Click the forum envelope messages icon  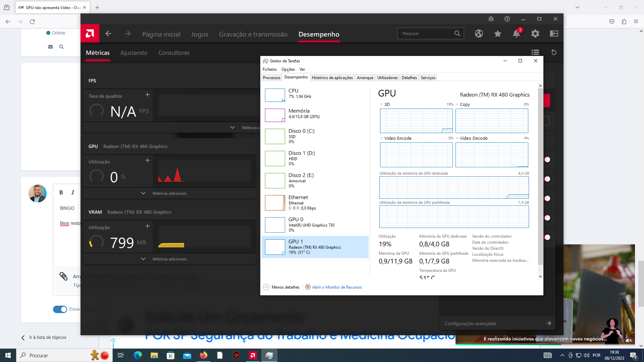click(x=51, y=47)
